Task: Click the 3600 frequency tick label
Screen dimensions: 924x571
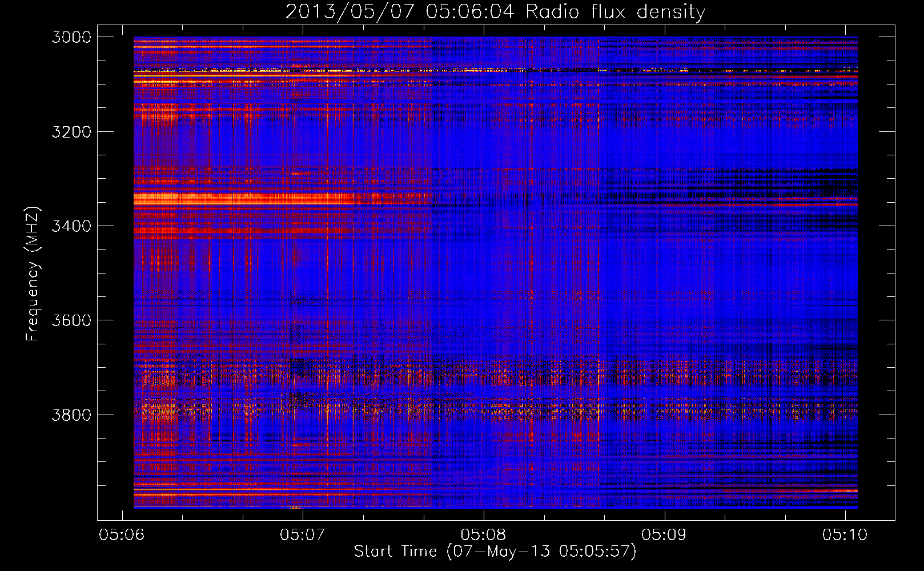Action: (71, 320)
